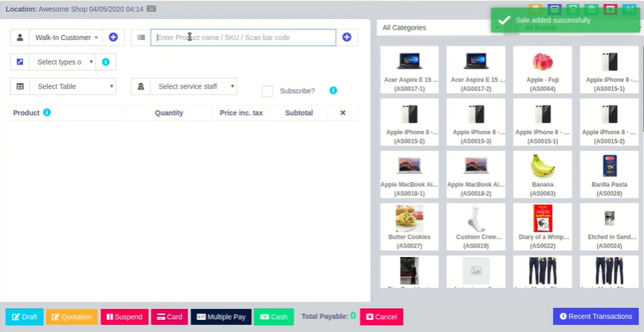This screenshot has width=644, height=332.
Task: Expand the Select Table dropdown
Action: tap(73, 86)
